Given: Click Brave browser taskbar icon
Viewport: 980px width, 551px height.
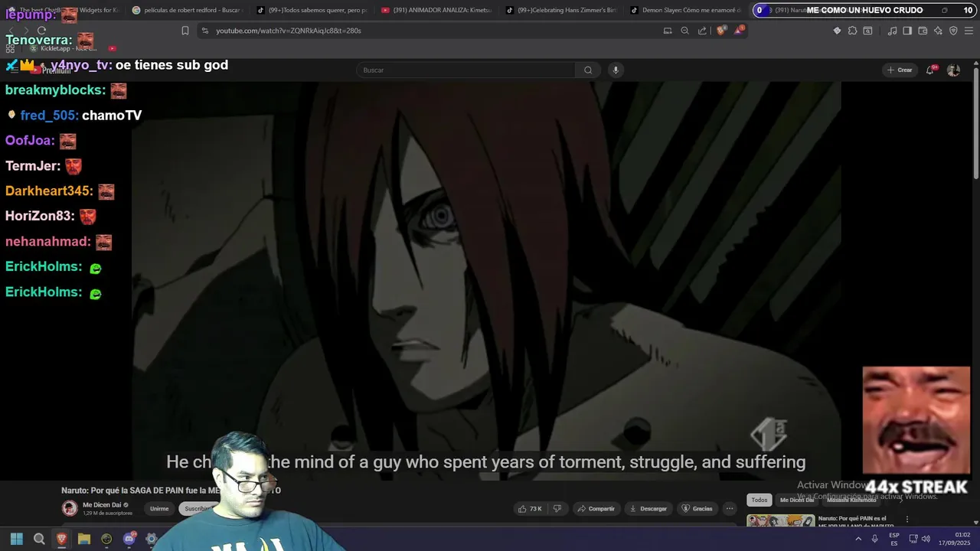Looking at the screenshot, I should [x=61, y=540].
